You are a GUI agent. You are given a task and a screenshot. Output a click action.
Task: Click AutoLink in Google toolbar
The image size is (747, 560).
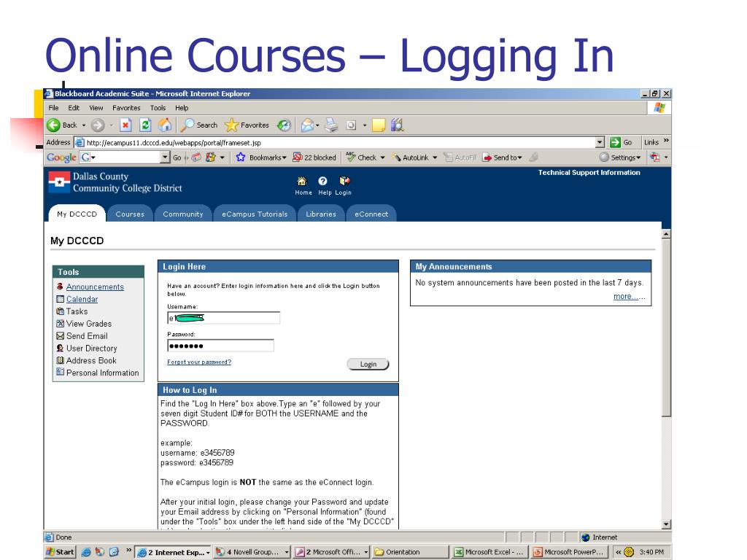(411, 157)
